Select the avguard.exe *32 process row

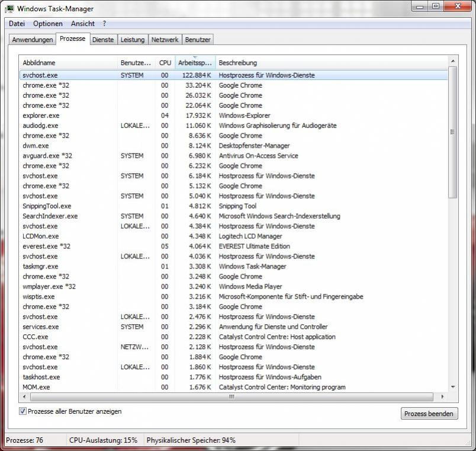pos(233,156)
